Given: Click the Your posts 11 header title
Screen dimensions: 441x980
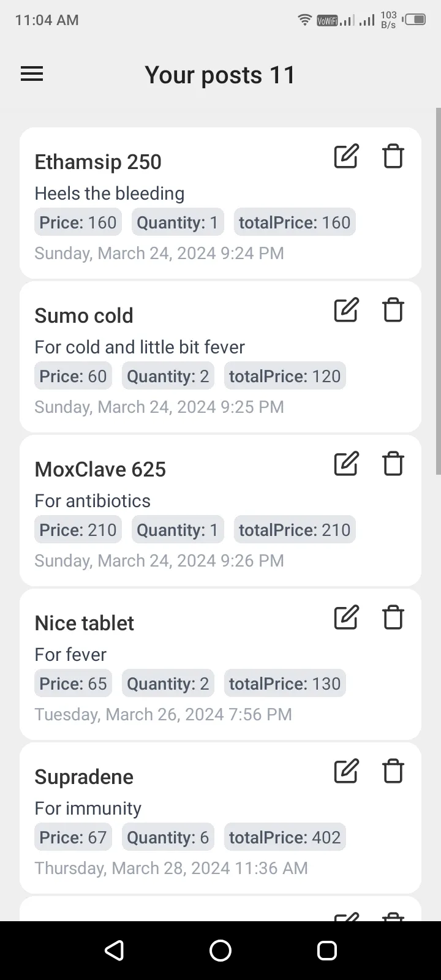Looking at the screenshot, I should click(x=221, y=75).
